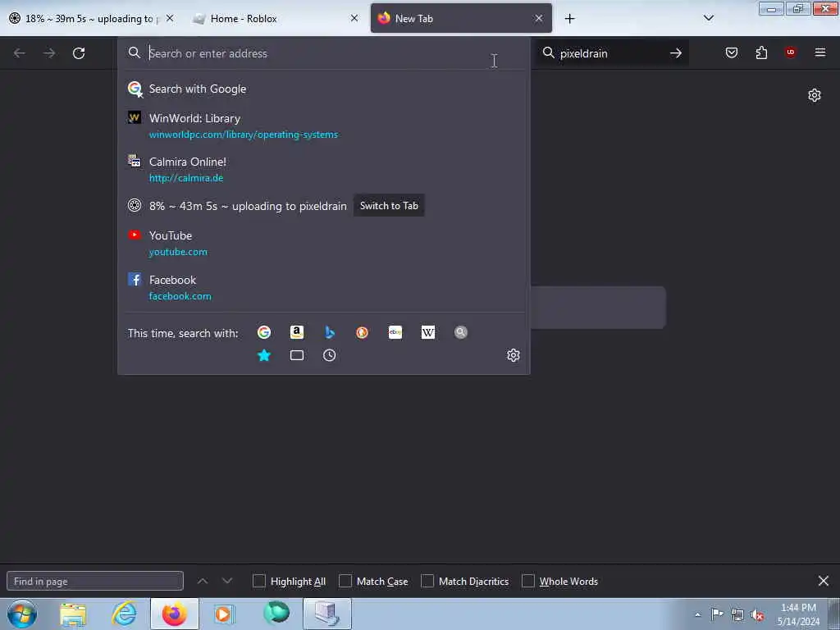This screenshot has width=840, height=630.
Task: Close the find bar
Action: [824, 582]
